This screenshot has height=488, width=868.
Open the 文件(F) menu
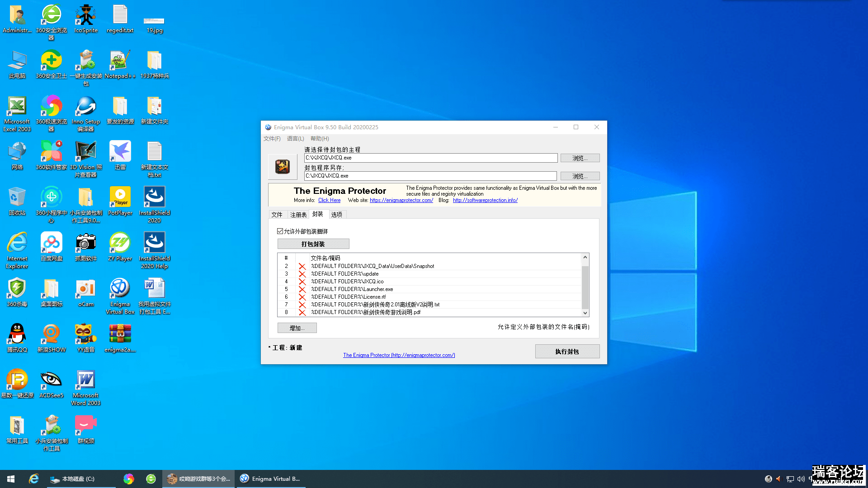click(x=272, y=139)
